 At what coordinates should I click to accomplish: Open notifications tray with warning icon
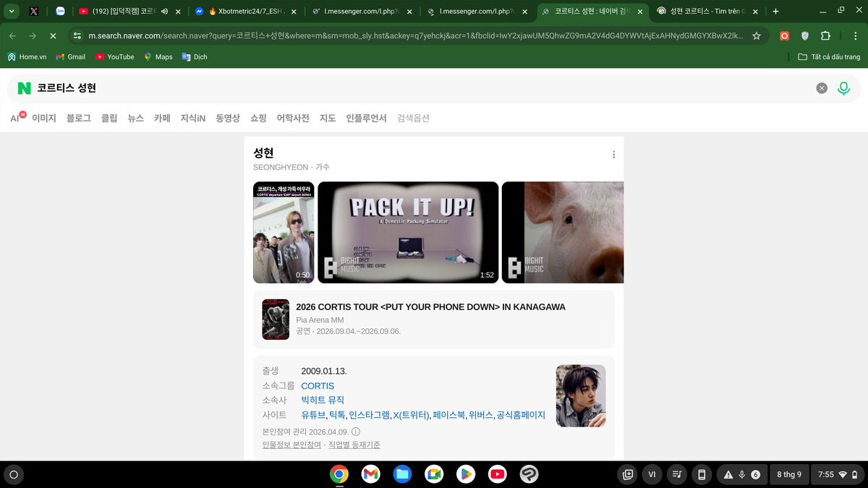[741, 474]
